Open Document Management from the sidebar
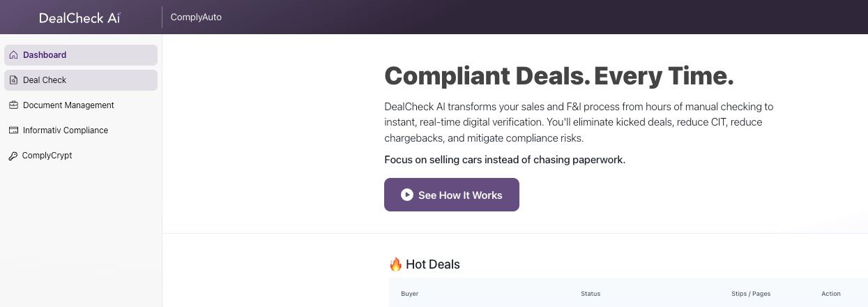The image size is (868, 307). (x=68, y=105)
